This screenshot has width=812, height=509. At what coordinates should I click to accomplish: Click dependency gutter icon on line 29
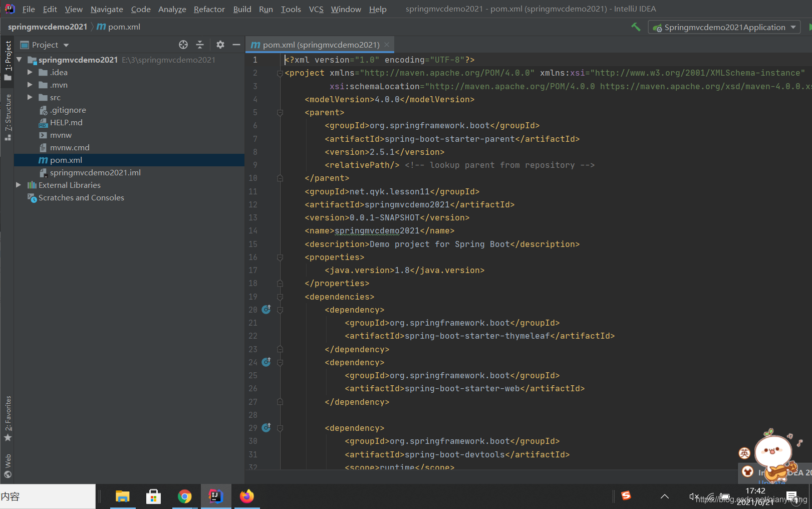(x=266, y=427)
